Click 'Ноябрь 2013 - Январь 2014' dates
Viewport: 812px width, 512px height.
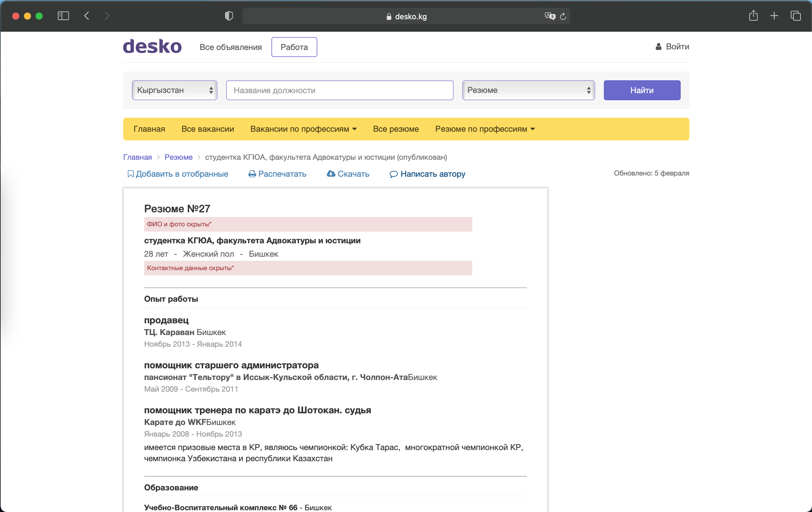tap(193, 344)
